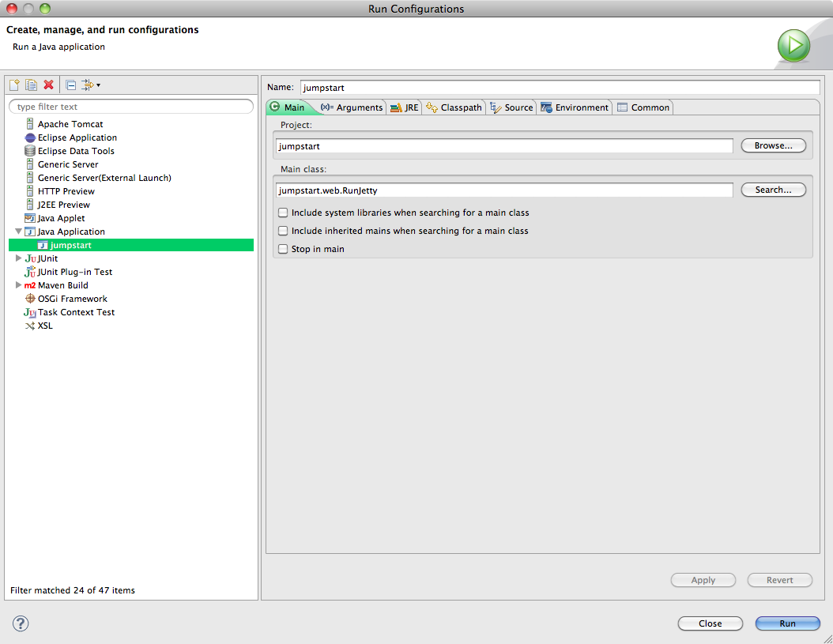Select Java Applet entry

point(61,218)
